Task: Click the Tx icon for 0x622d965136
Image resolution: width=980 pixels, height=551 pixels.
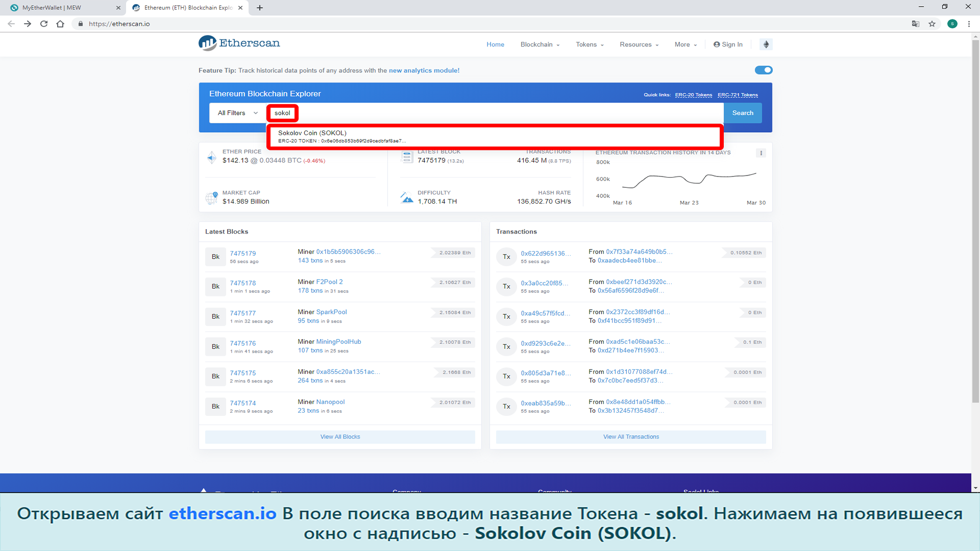Action: [x=506, y=257]
